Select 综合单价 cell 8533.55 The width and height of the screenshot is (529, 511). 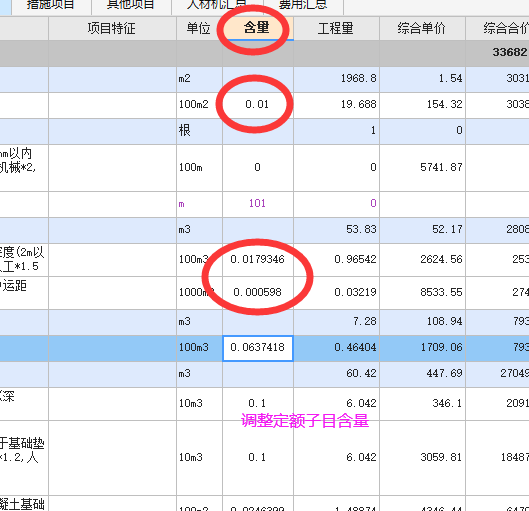pyautogui.click(x=422, y=292)
